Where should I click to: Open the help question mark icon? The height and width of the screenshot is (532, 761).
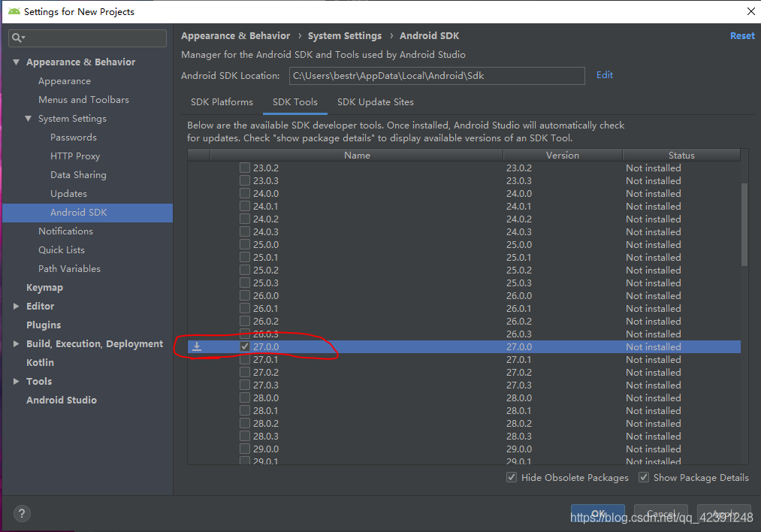point(21,513)
